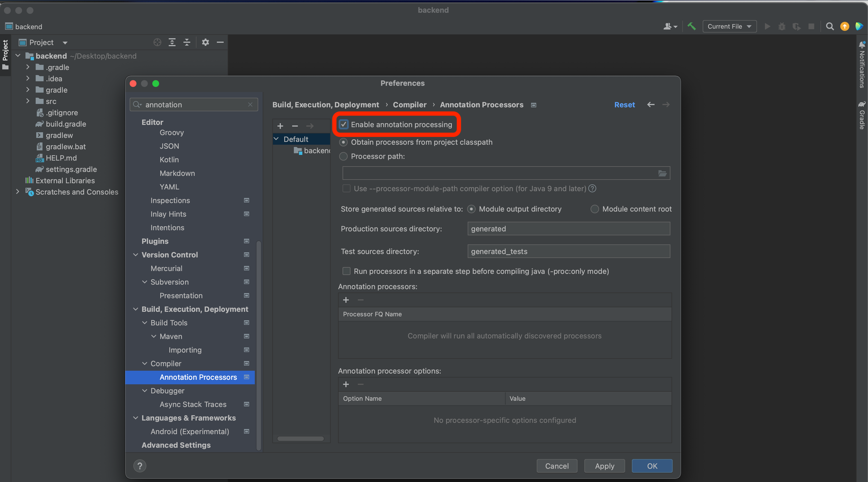
Task: Click the Apply button
Action: click(604, 466)
